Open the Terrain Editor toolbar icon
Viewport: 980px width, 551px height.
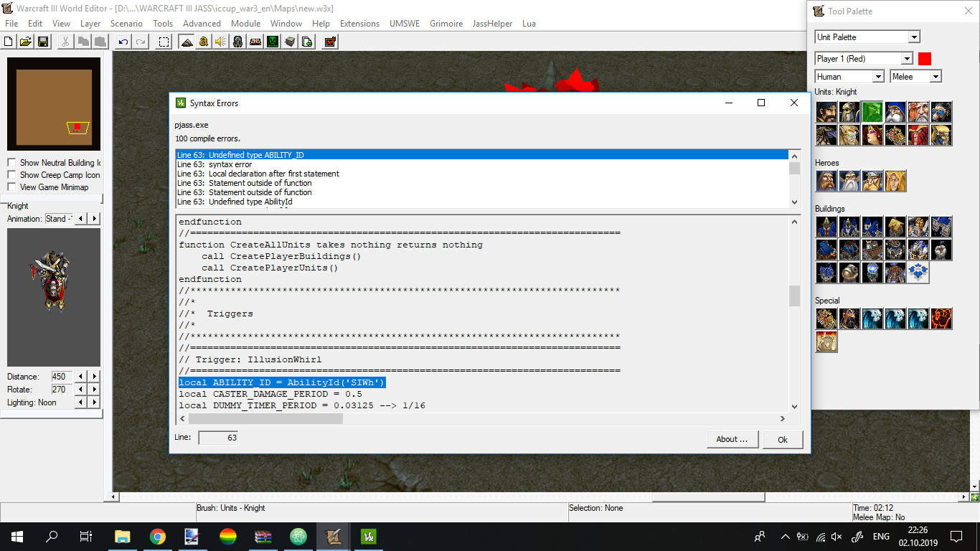pos(187,42)
